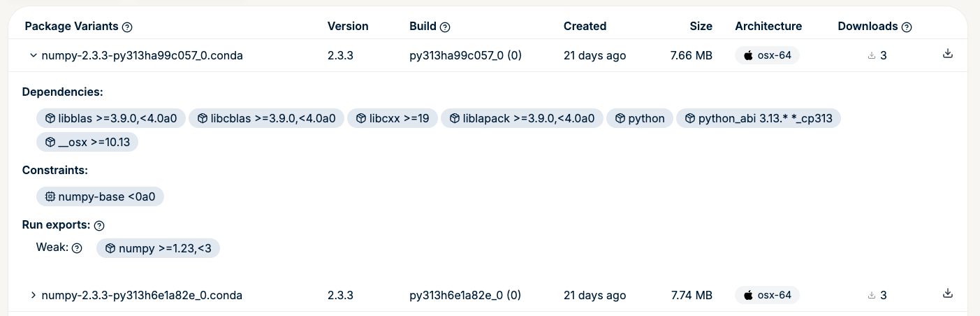The image size is (980, 316).
Task: Click the 7.66 MB size value
Action: 692,55
